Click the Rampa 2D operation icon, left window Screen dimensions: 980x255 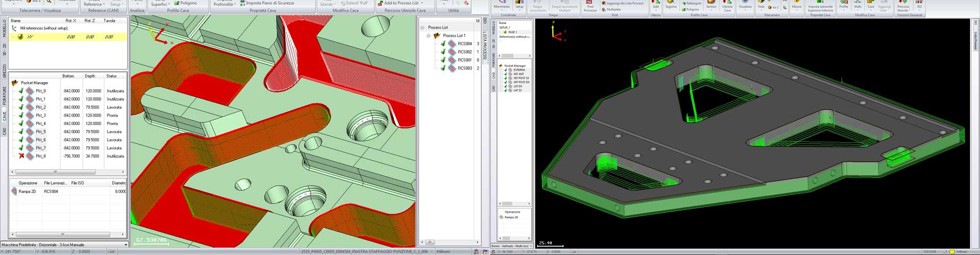pyautogui.click(x=14, y=191)
